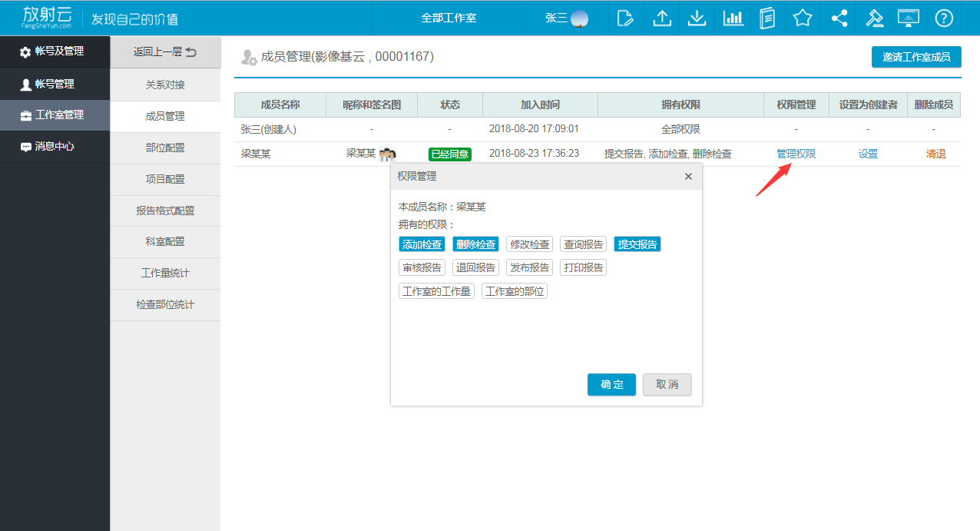The height and width of the screenshot is (531, 980).
Task: Click the star favorites icon
Action: (803, 18)
